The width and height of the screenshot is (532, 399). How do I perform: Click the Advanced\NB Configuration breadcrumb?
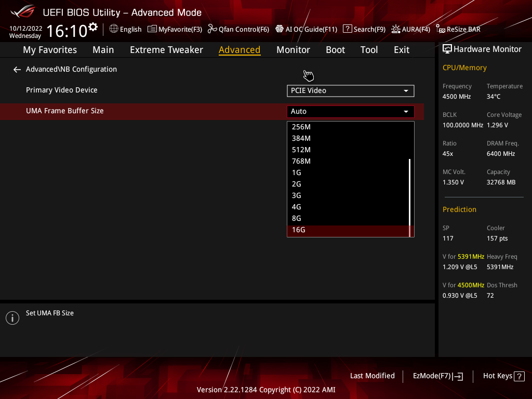tap(71, 69)
